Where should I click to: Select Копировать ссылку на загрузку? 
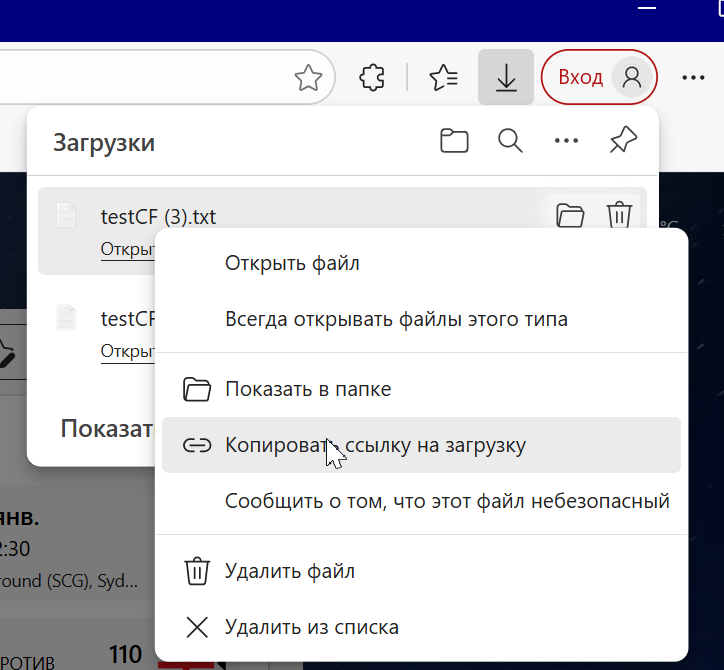[422, 445]
